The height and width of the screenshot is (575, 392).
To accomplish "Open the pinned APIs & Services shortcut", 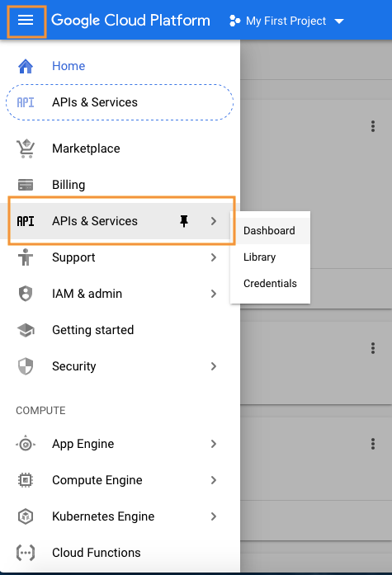I will (120, 102).
